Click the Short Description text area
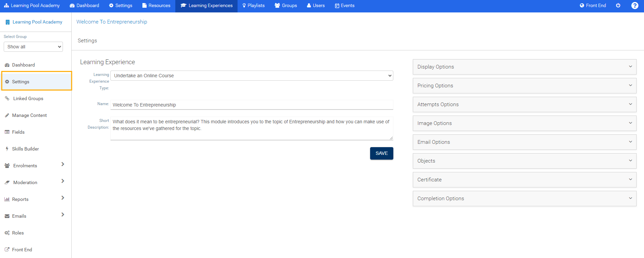This screenshot has height=258, width=644. (252, 128)
